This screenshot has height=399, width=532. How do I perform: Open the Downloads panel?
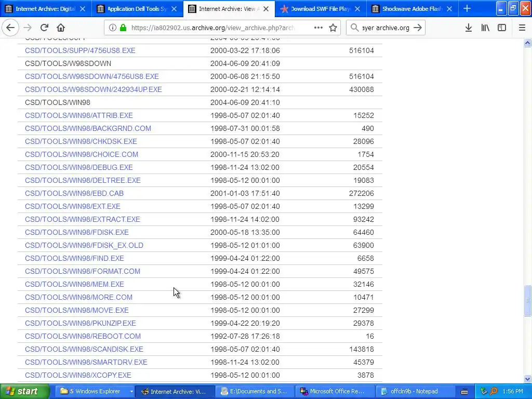tap(469, 28)
